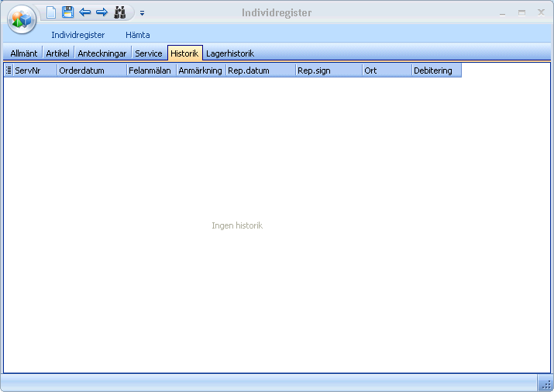554x392 pixels.
Task: Select the Artikel tab
Action: pos(57,53)
